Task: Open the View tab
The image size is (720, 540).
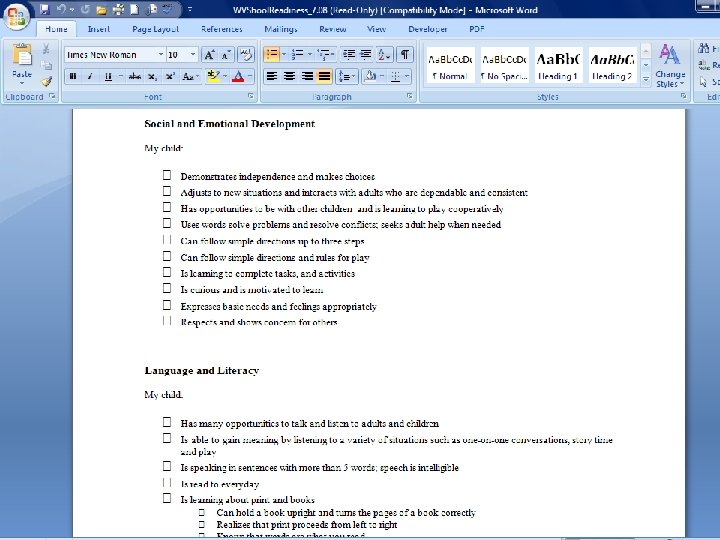Action: click(x=376, y=29)
